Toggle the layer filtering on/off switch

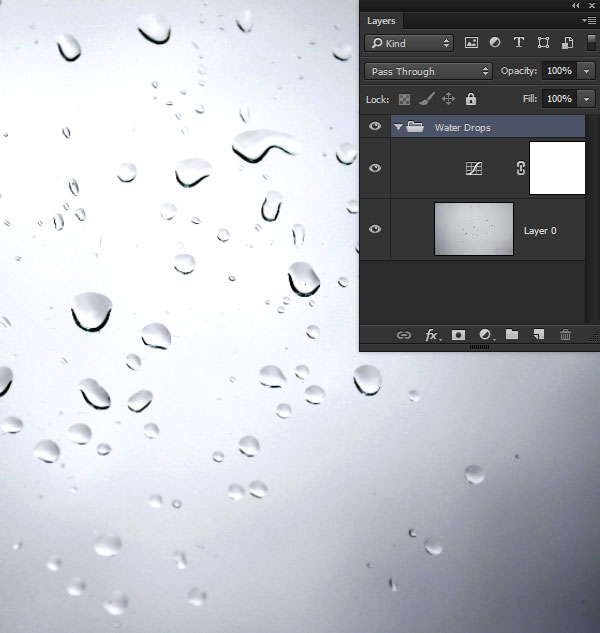point(591,43)
